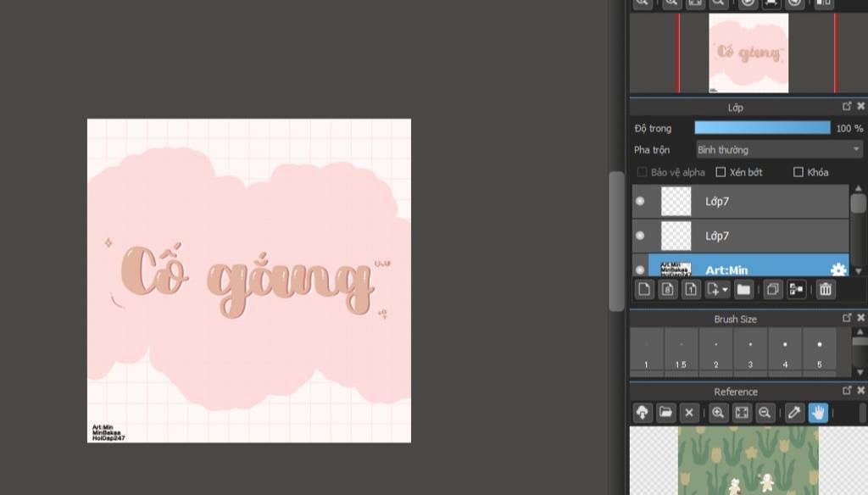
Task: Click Brush Size panel scroll-down arrow
Action: tap(860, 372)
